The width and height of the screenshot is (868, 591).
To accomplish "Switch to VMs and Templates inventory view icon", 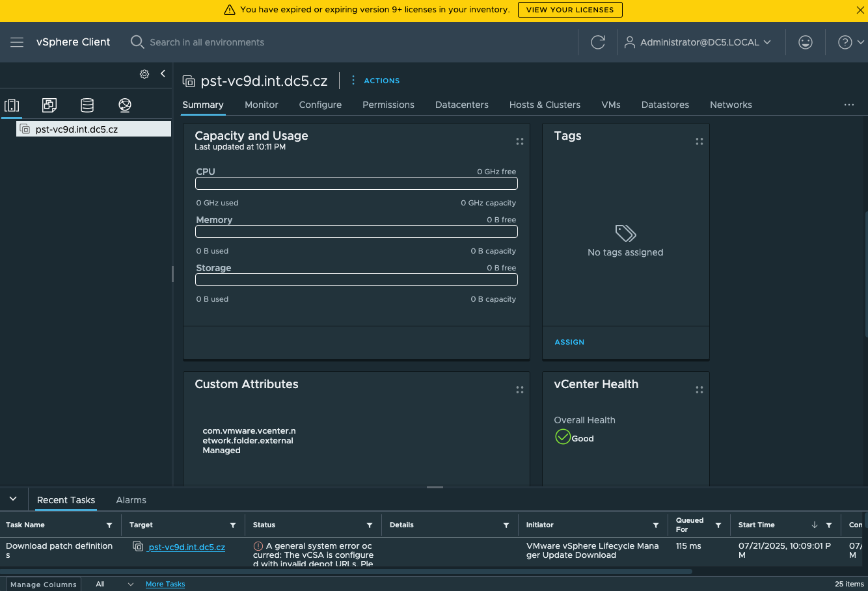I will (49, 105).
